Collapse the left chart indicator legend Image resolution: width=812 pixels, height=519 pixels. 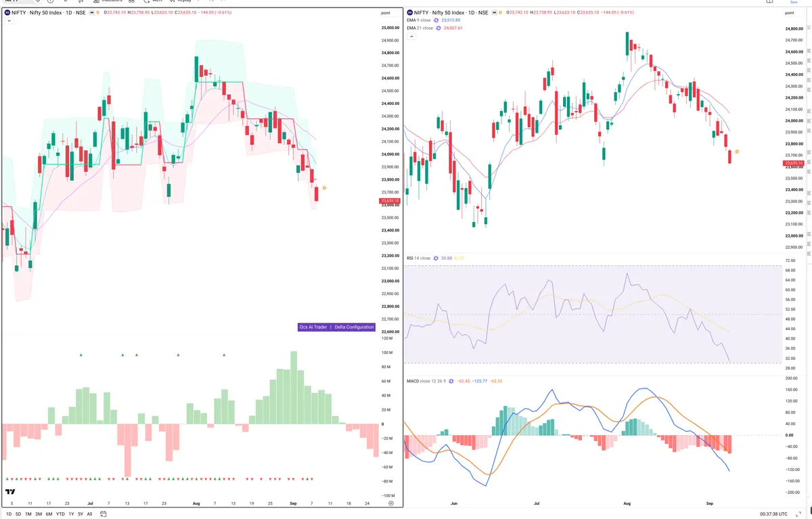pyautogui.click(x=9, y=21)
